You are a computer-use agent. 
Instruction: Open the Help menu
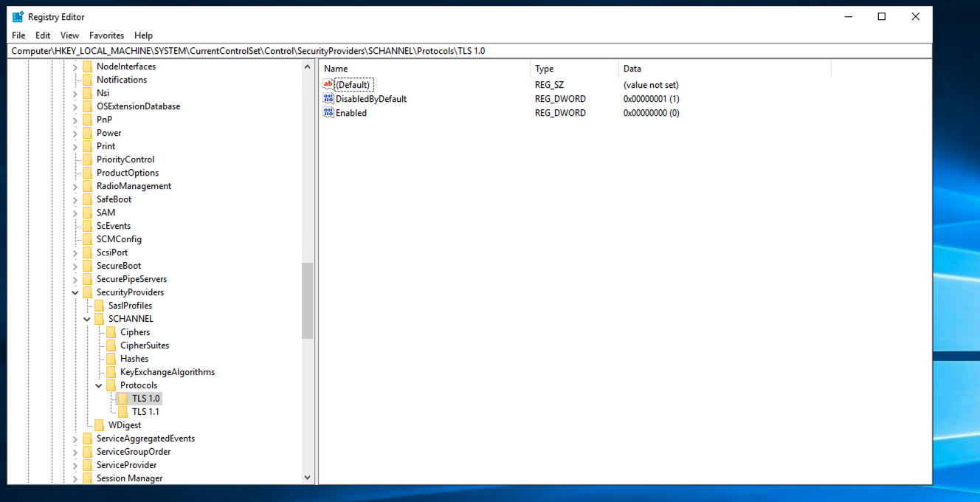[143, 35]
